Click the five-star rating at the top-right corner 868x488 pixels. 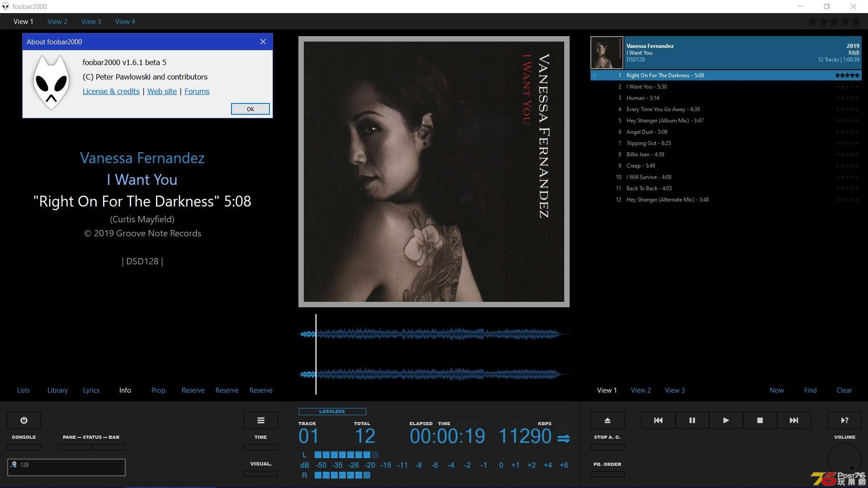coord(834,22)
